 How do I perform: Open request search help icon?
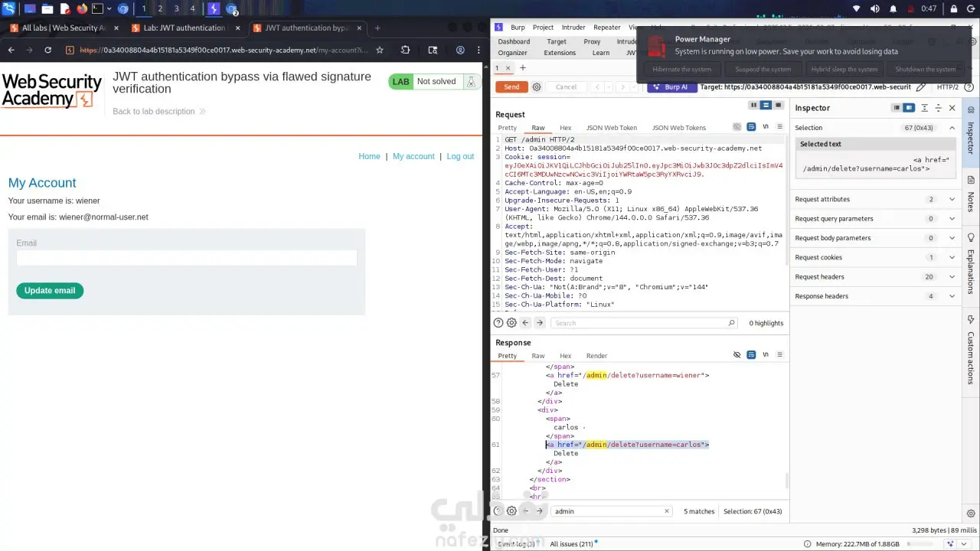(498, 323)
